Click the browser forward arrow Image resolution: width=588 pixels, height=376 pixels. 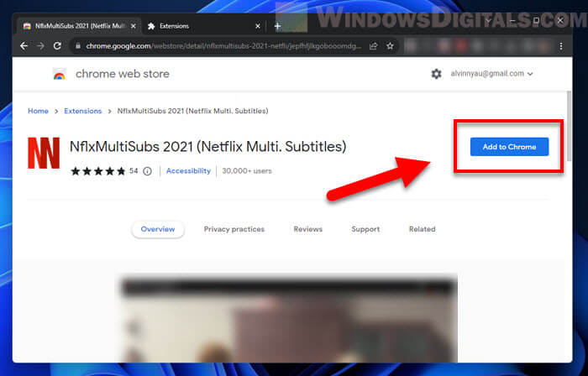click(x=40, y=45)
